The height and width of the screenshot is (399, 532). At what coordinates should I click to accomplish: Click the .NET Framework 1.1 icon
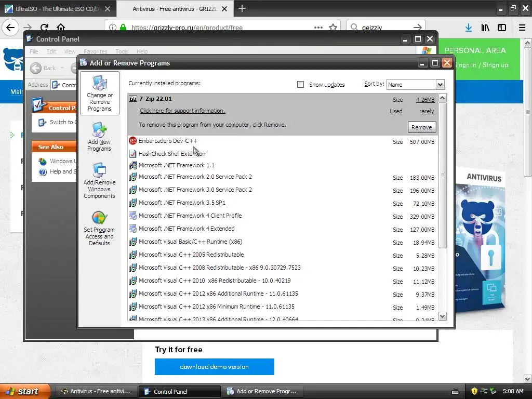coord(132,165)
